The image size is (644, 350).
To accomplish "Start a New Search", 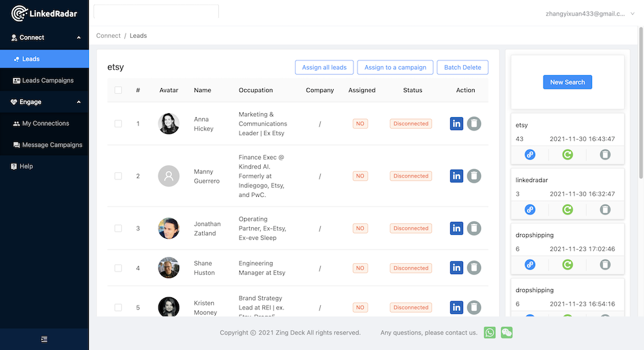I will tap(567, 82).
